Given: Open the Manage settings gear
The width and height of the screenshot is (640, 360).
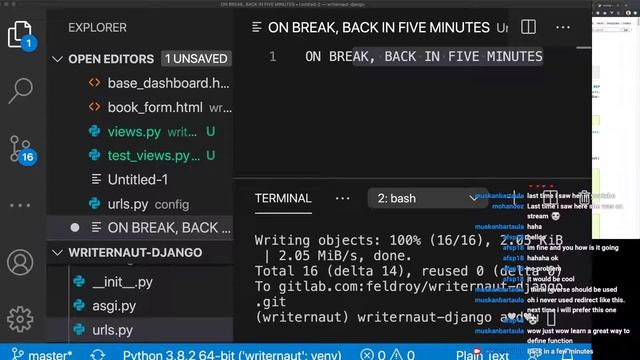Looking at the screenshot, I should (x=20, y=319).
